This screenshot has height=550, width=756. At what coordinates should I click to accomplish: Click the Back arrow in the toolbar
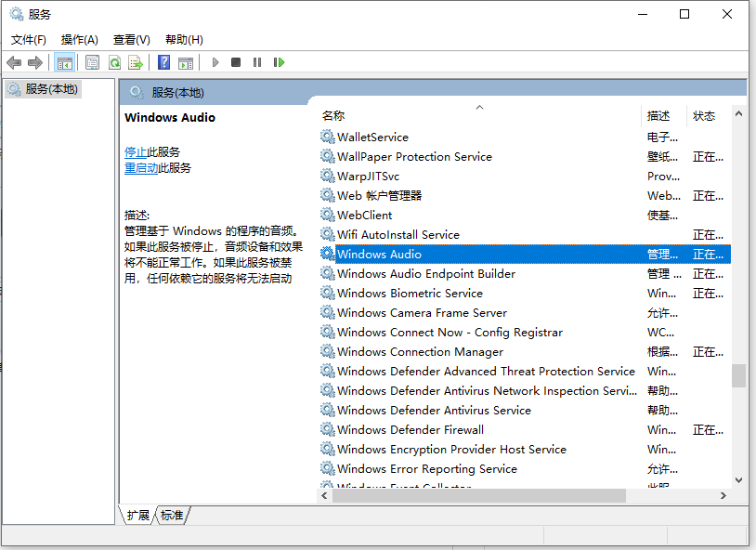click(14, 62)
